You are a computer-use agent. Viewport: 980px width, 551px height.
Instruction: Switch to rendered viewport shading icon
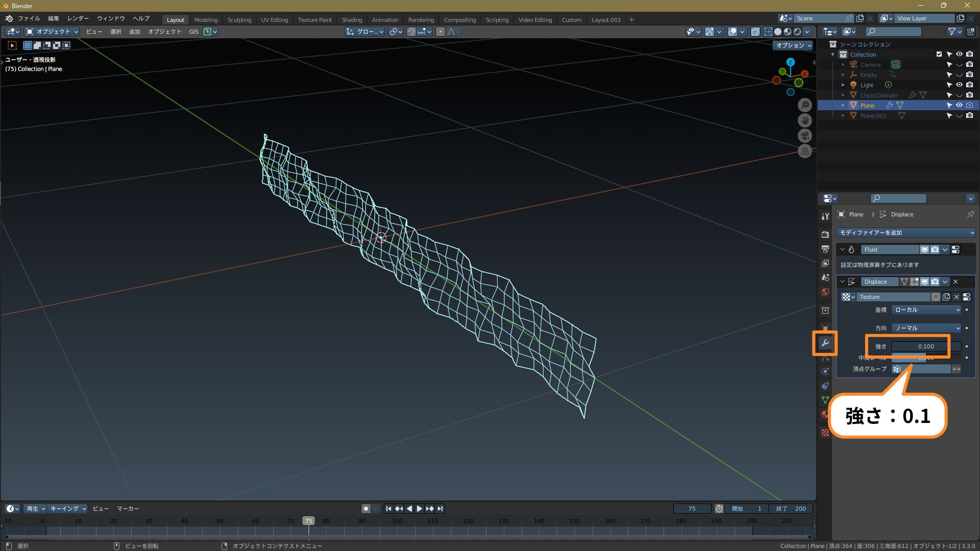(797, 32)
